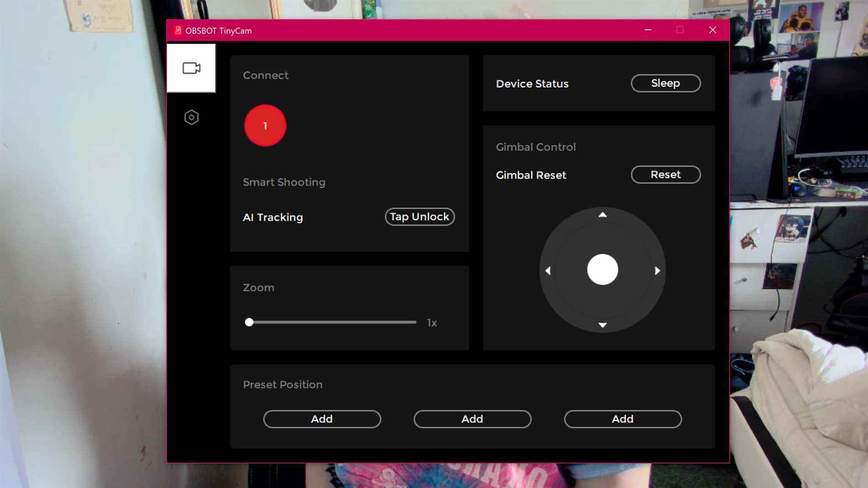Viewport: 868px width, 488px height.
Task: Click the Connect heading
Action: coord(265,75)
